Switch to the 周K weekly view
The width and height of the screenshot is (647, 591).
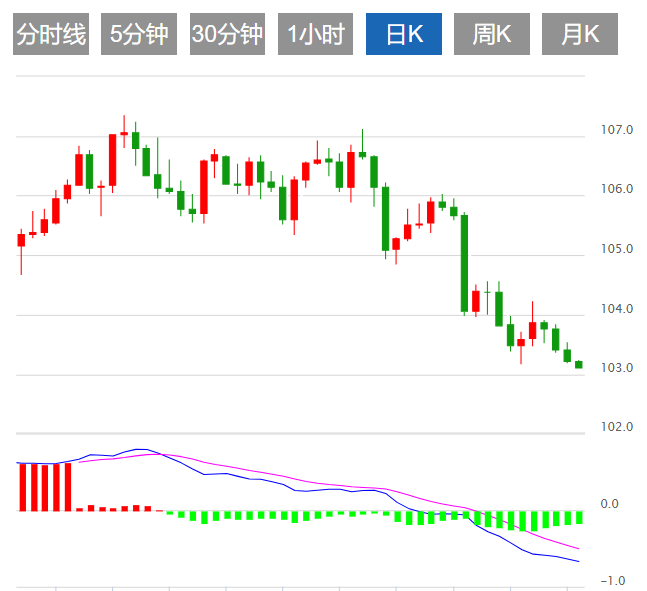click(x=492, y=35)
